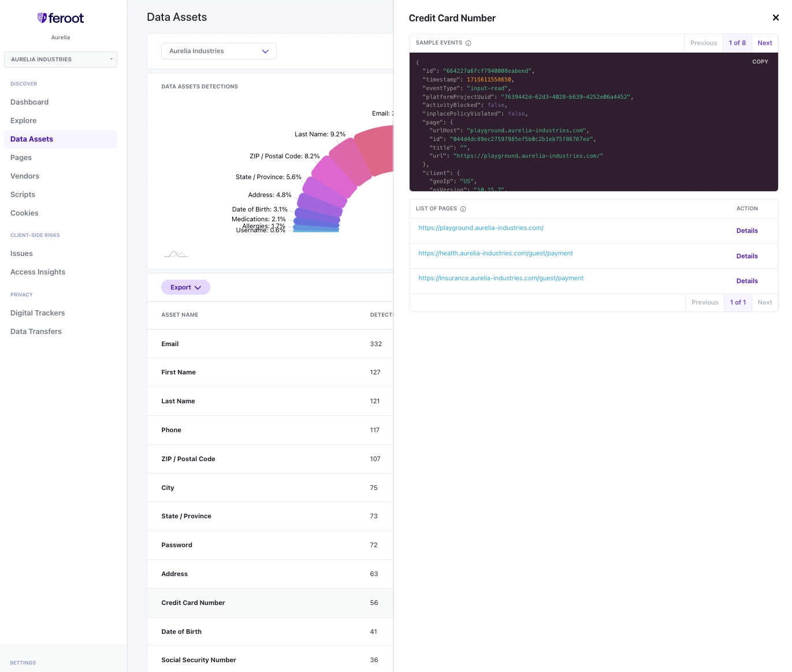
Task: Click Next in list of pages pager
Action: pos(765,302)
